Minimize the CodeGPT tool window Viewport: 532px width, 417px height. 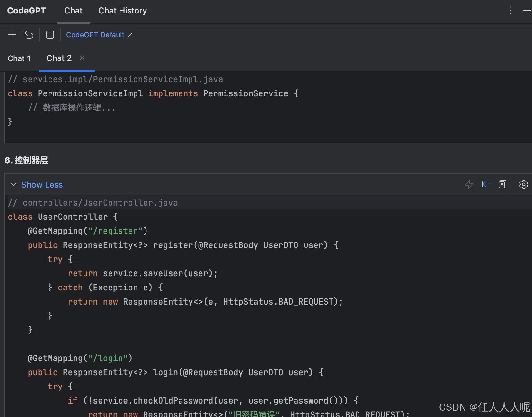(527, 11)
